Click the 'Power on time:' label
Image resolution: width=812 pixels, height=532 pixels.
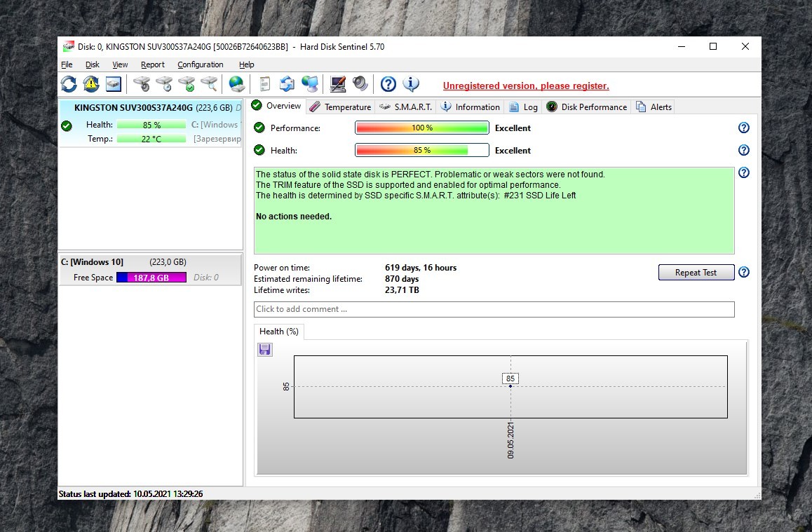click(282, 268)
